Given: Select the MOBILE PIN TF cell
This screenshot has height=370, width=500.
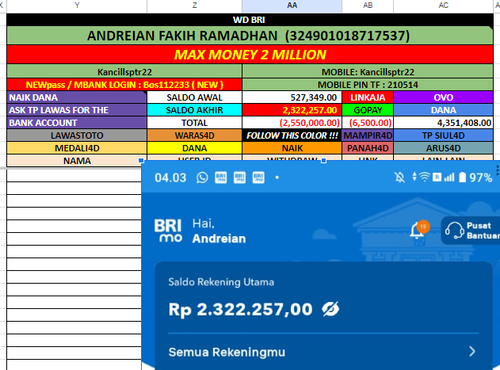Looking at the screenshot, I should 368,85.
